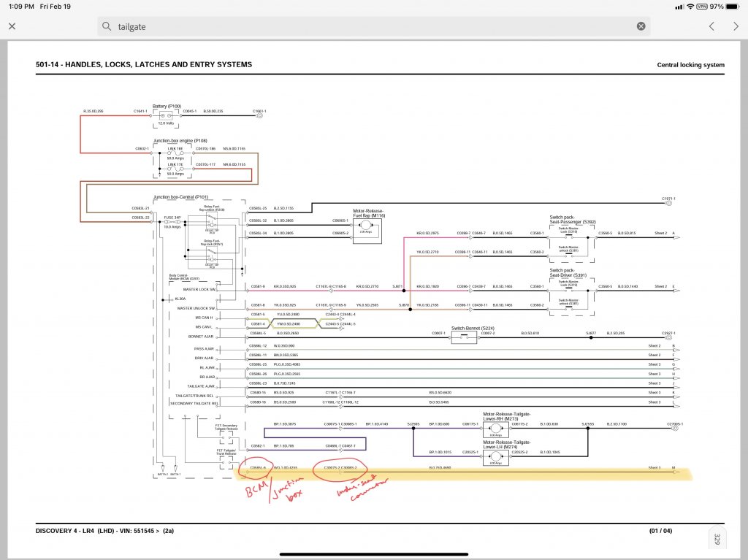Select the "PASS AJAR" label

205,349
